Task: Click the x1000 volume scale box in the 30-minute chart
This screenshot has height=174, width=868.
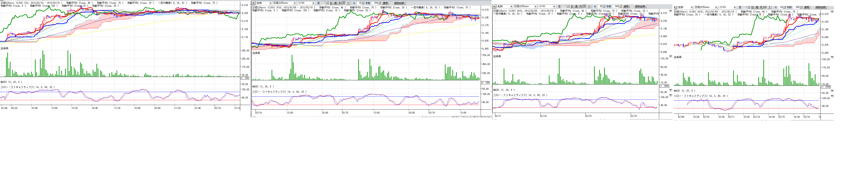Action: tap(664, 86)
